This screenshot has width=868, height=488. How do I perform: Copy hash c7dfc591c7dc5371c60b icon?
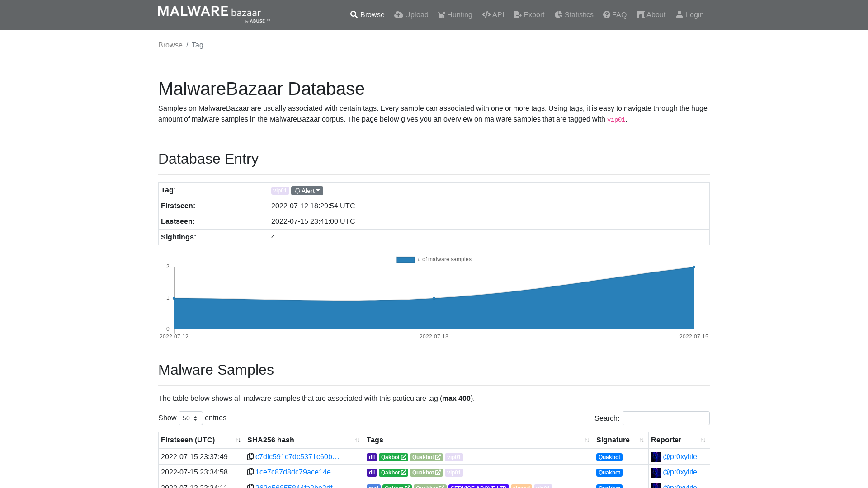[250, 456]
